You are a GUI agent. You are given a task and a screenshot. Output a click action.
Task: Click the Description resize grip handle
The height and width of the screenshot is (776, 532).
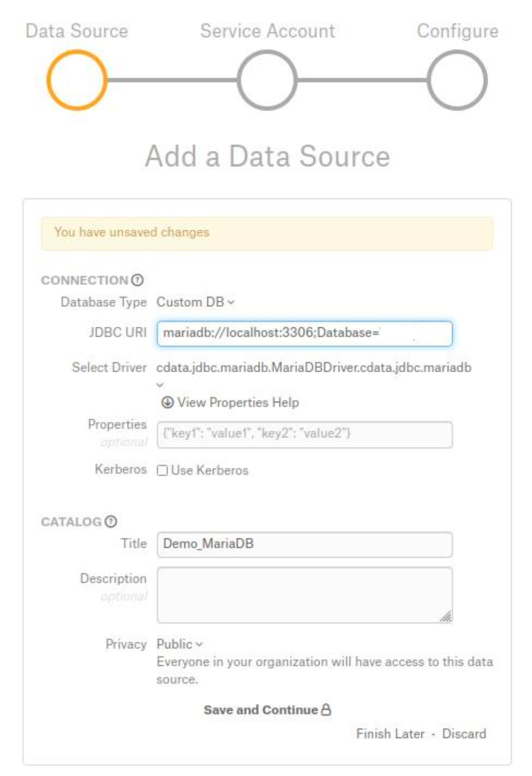click(x=446, y=616)
